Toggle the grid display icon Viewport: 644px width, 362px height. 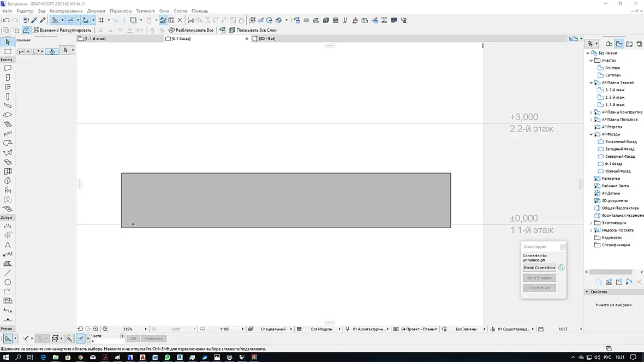point(101,20)
